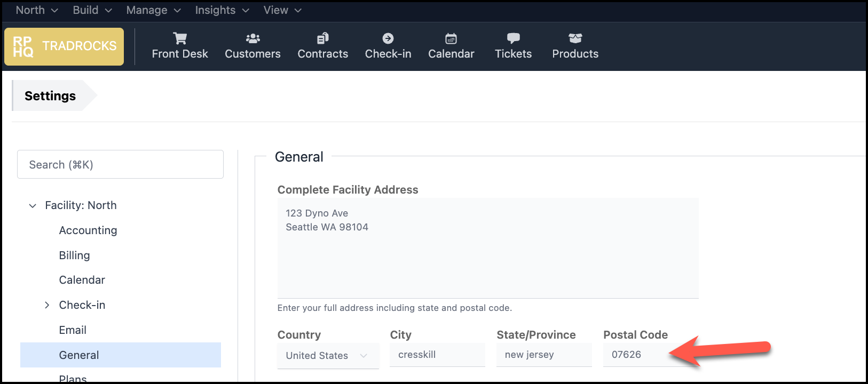Collapse the Facility: North tree section
The image size is (868, 384).
[x=33, y=206]
